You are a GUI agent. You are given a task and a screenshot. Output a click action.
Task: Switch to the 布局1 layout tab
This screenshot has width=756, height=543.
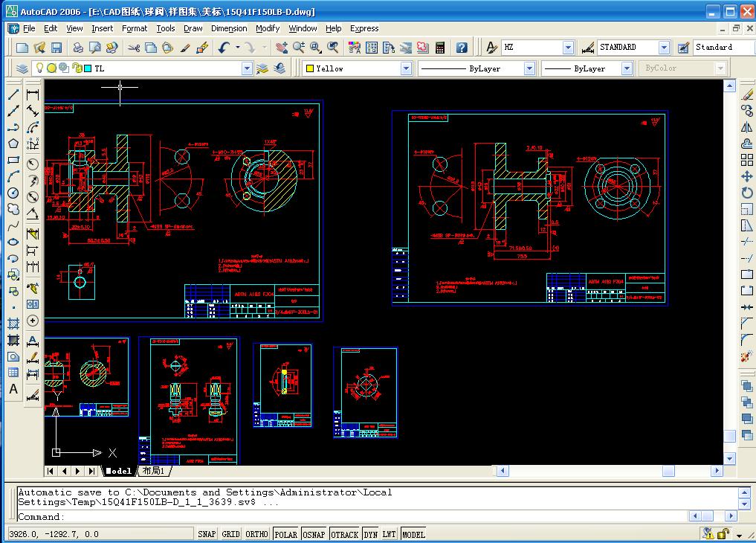(154, 471)
